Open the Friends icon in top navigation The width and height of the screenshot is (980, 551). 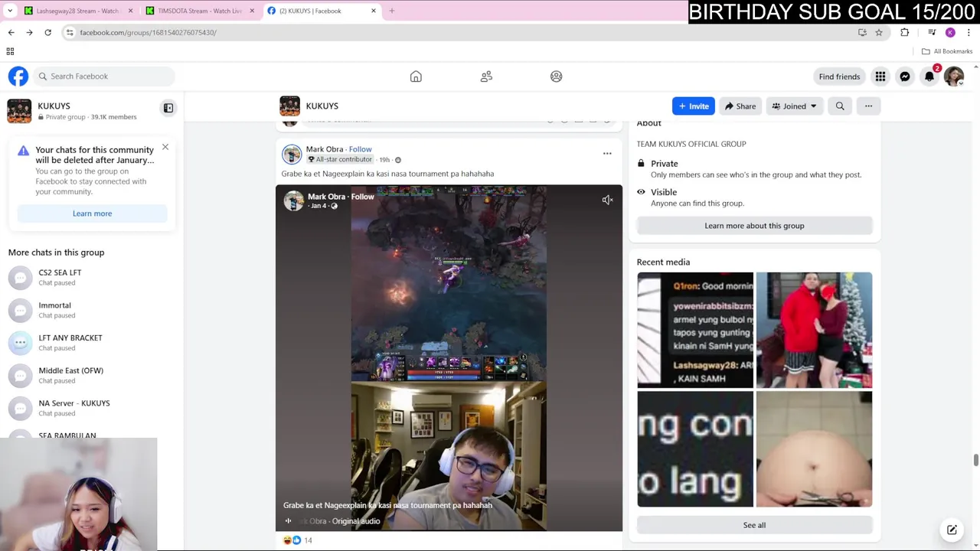pos(486,77)
